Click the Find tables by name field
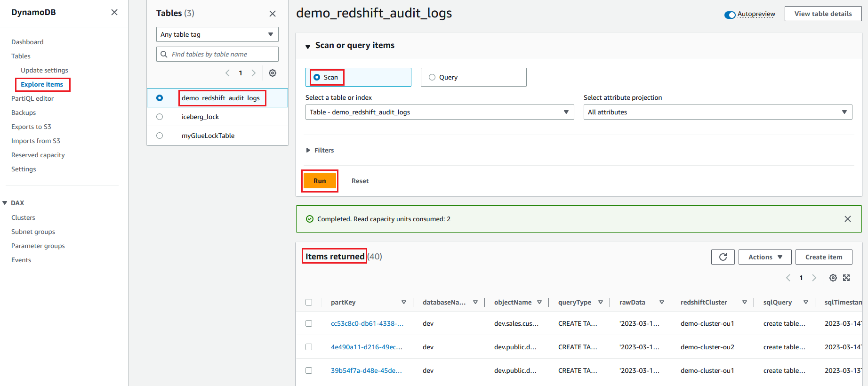 217,54
